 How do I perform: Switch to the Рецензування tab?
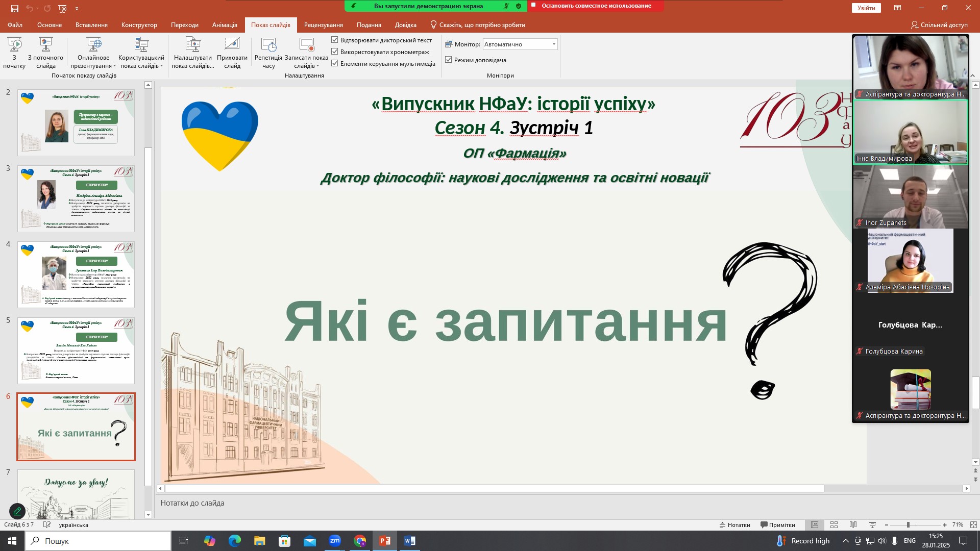click(x=324, y=25)
